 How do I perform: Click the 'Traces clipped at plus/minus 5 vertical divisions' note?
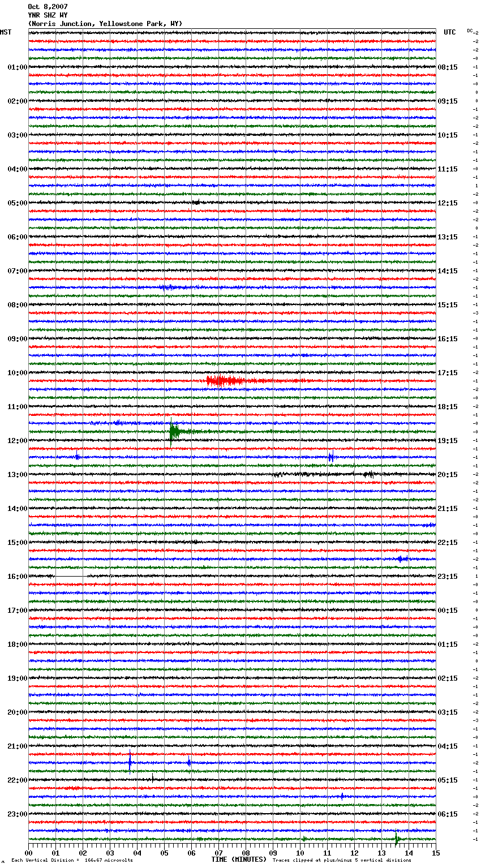(342, 860)
